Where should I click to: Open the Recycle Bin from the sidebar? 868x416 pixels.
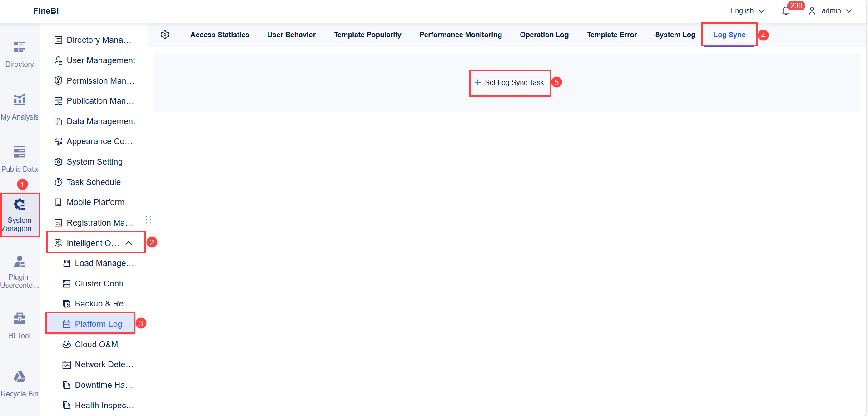coord(19,382)
